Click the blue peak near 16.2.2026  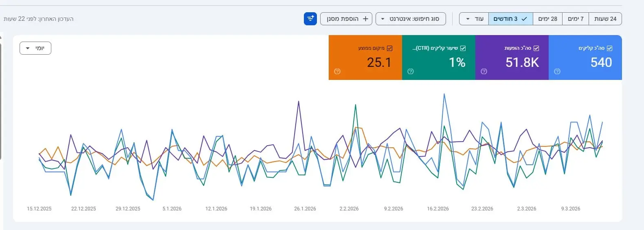pyautogui.click(x=444, y=94)
